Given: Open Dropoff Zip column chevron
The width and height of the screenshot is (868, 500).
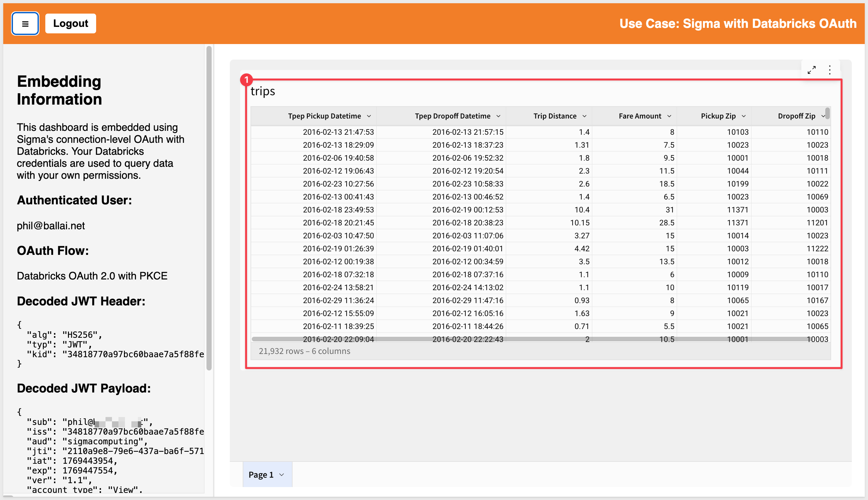Looking at the screenshot, I should pyautogui.click(x=823, y=116).
